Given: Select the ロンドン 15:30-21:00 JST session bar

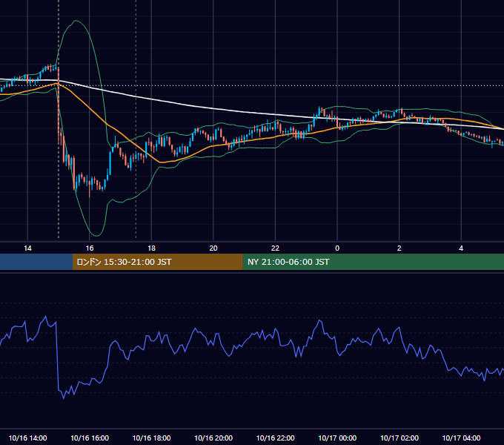Looking at the screenshot, I should (157, 262).
